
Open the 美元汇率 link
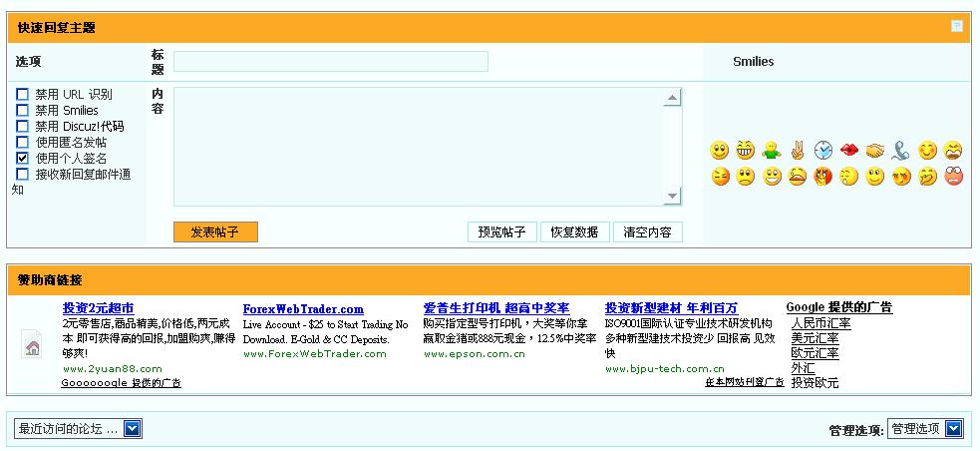pyautogui.click(x=815, y=338)
